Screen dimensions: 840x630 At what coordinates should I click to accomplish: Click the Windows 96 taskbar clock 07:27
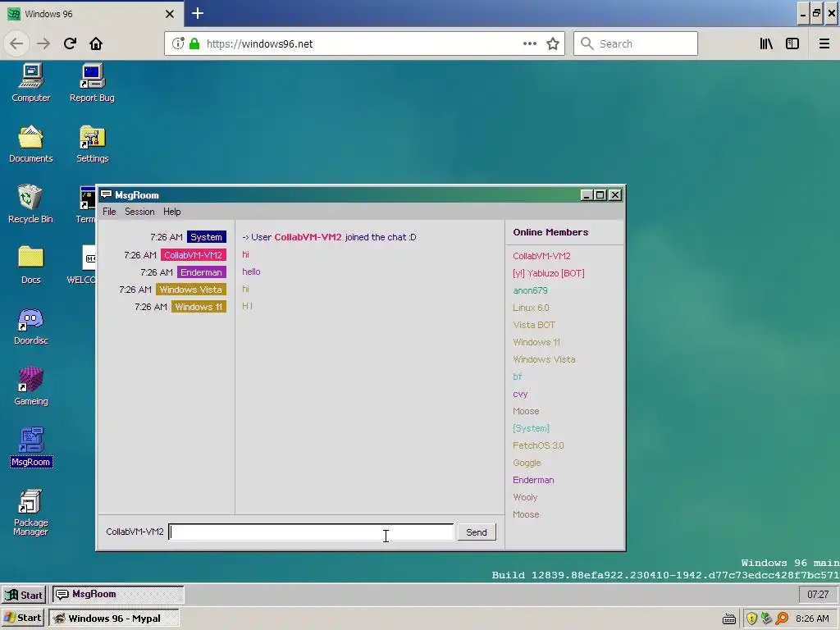pyautogui.click(x=818, y=595)
